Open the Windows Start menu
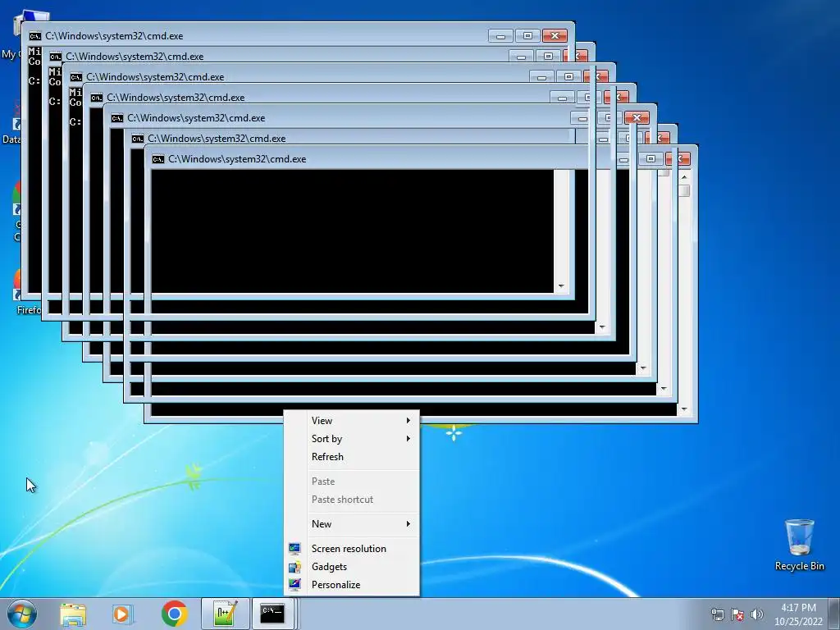840x630 pixels. point(21,614)
